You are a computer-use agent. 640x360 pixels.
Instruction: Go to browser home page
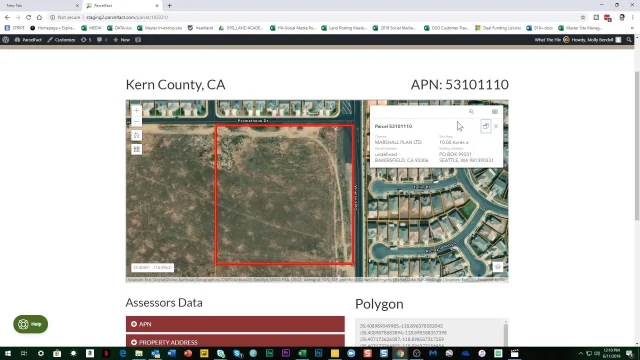point(39,17)
